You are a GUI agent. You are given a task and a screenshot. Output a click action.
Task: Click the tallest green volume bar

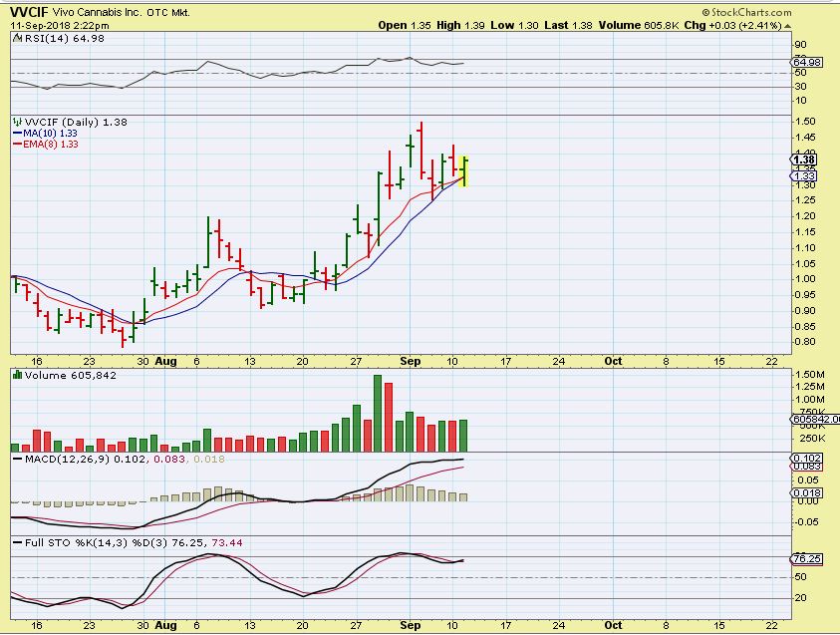coord(378,413)
